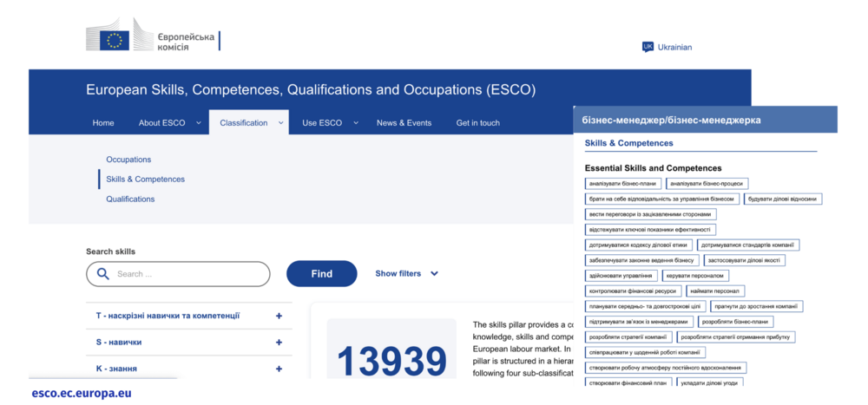Click the Essential Skills and Competences heading
Viewport: 868px width, 405px height.
[x=654, y=167]
